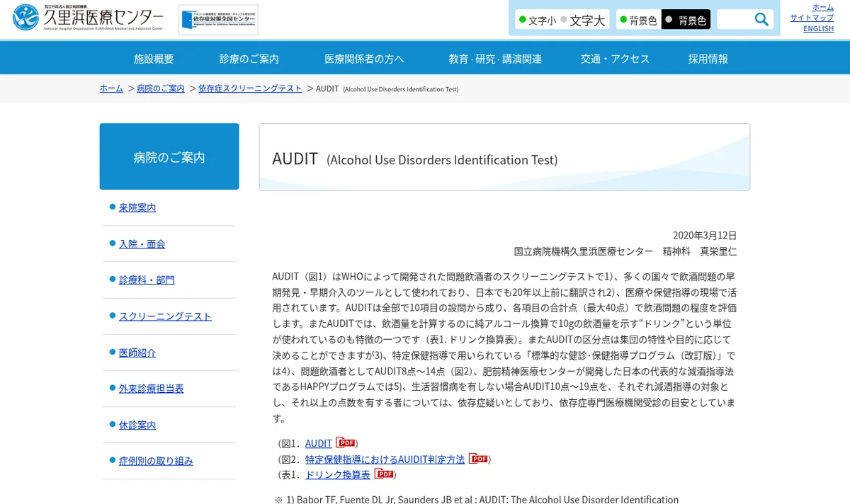
Task: Select large font size 文字大
Action: click(583, 21)
